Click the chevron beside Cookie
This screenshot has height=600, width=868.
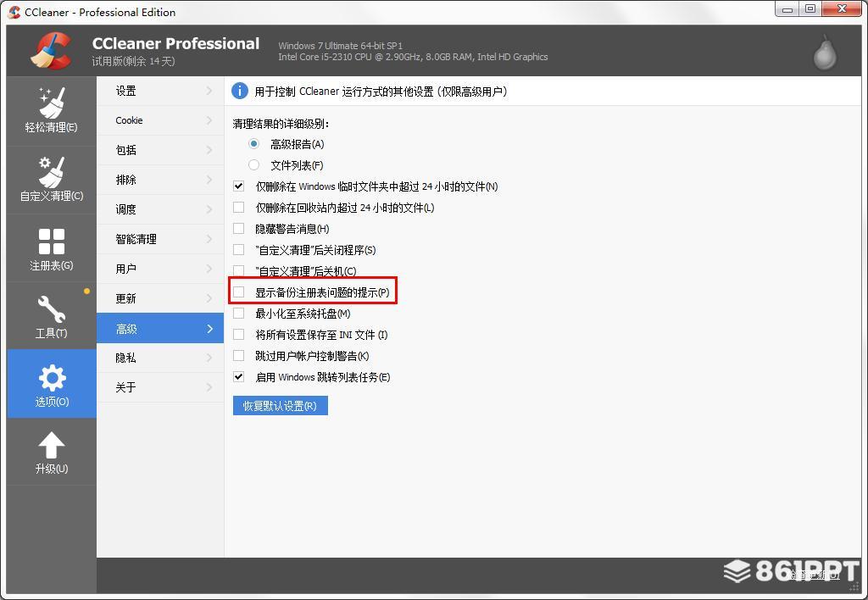coord(209,120)
